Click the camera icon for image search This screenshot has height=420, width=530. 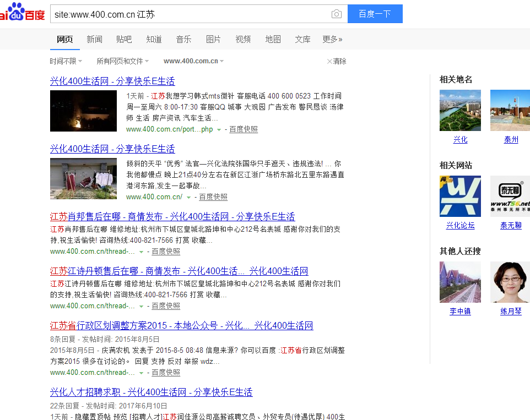point(336,14)
